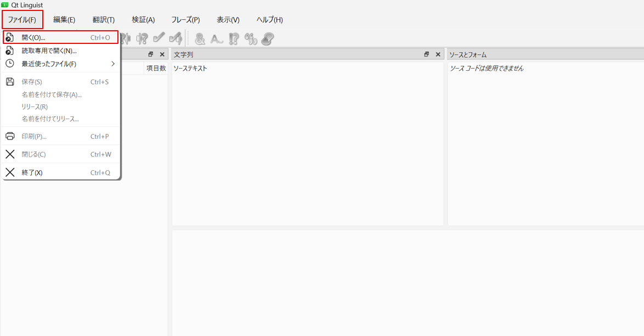Screen dimensions: 644x336
Task: Toggle surrounding whitespace check icon
Action: (x=217, y=38)
